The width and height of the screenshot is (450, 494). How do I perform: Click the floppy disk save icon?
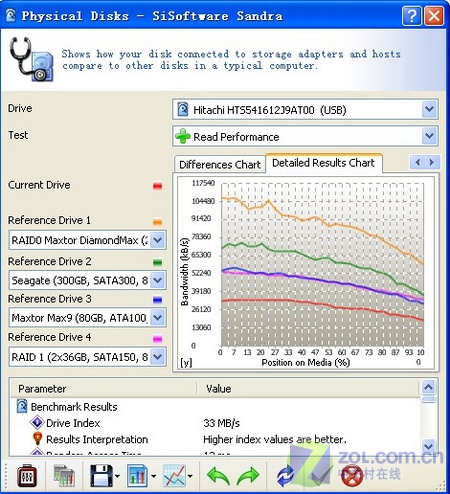coord(101,476)
